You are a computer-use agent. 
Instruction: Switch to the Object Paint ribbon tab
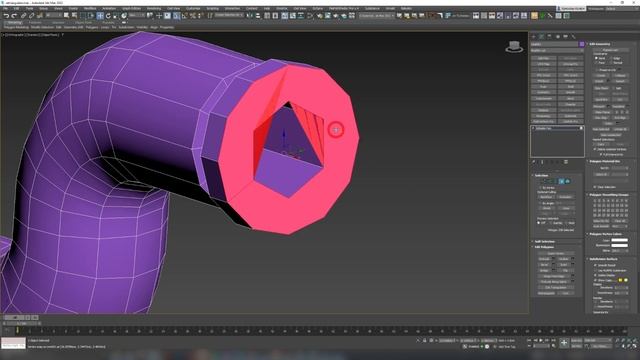(x=84, y=22)
